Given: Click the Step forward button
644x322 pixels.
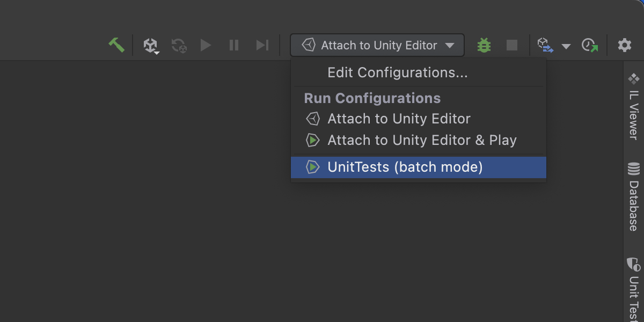Looking at the screenshot, I should point(262,46).
